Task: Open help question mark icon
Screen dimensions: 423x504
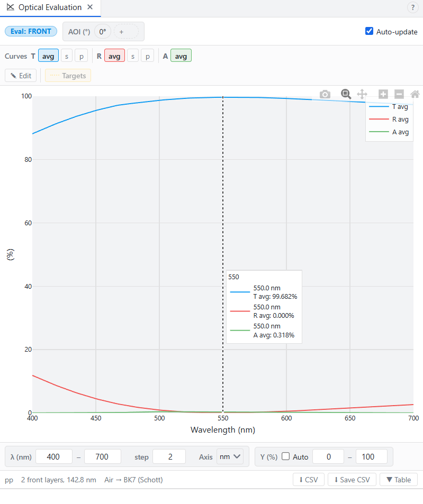Action: (413, 7)
